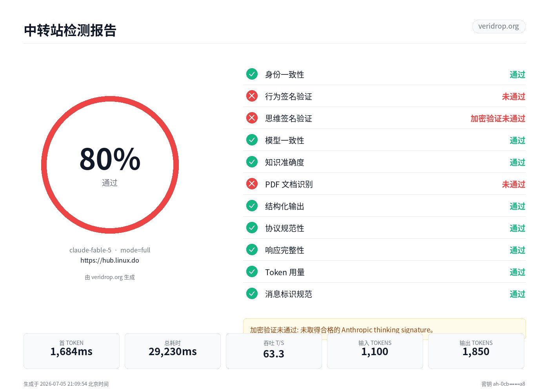Select the 首 TOKEN 1,684ms stat card
This screenshot has width=549, height=392.
tap(71, 351)
